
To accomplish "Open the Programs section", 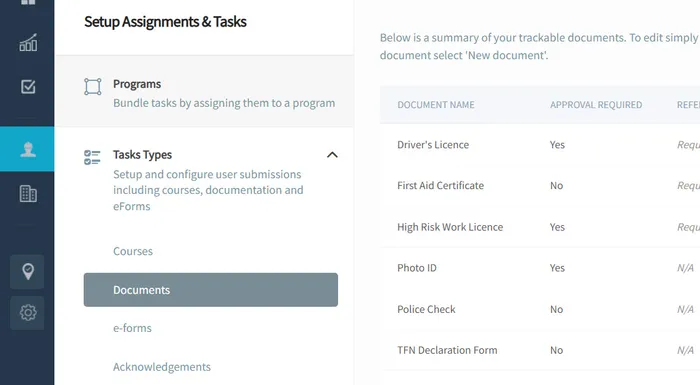I will 204,92.
